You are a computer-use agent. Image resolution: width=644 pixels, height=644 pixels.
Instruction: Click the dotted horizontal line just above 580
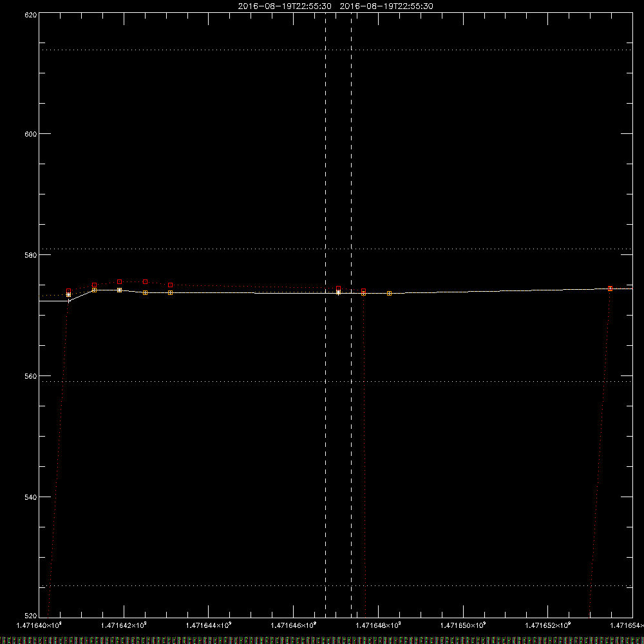pyautogui.click(x=336, y=249)
